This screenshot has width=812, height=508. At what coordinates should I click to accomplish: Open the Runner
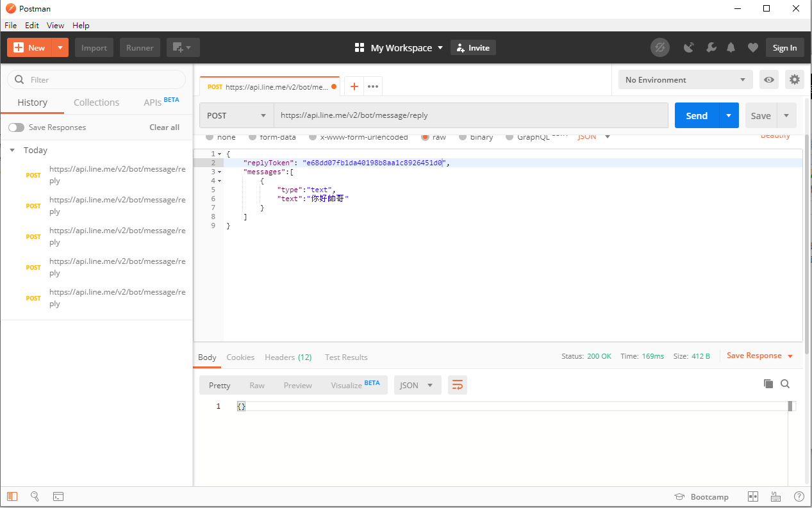point(140,47)
